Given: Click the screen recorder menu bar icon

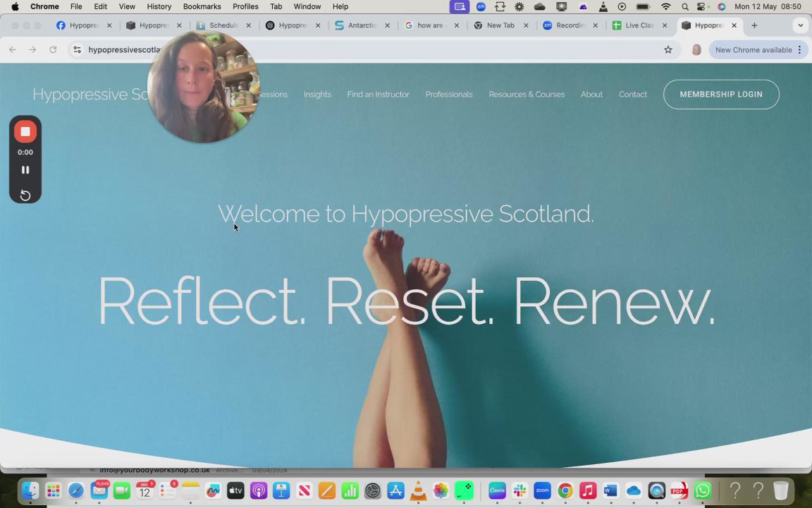Looking at the screenshot, I should coord(460,7).
